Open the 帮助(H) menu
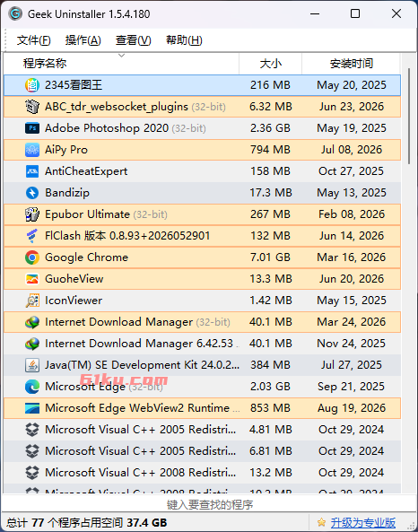 pos(184,40)
